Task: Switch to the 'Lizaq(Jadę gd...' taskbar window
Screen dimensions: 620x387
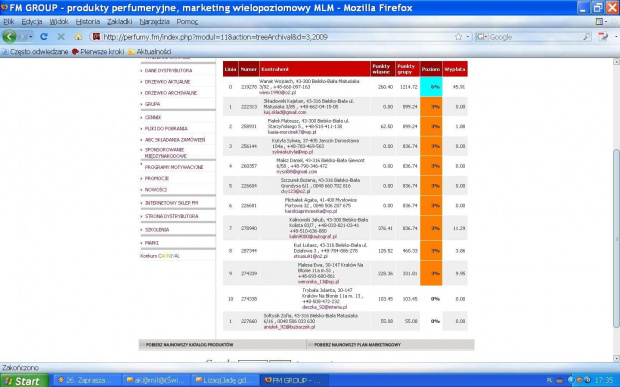Action: pos(225,380)
